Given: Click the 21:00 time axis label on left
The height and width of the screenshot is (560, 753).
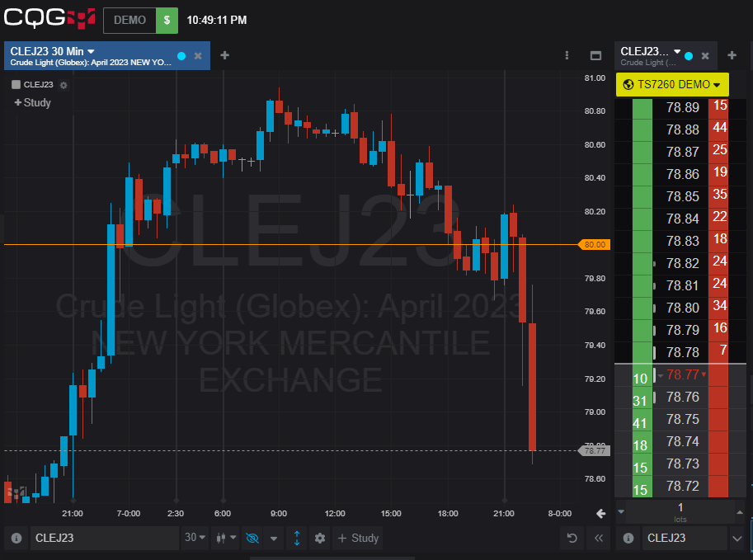Looking at the screenshot, I should [x=73, y=514].
